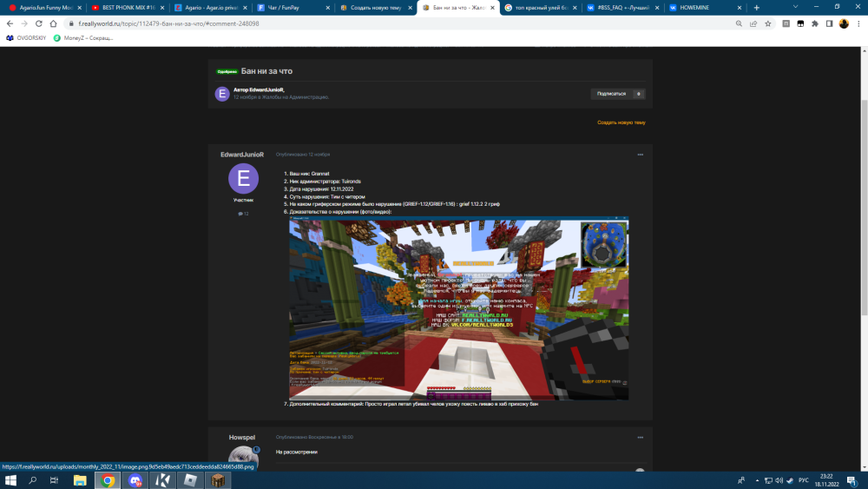Image resolution: width=868 pixels, height=489 pixels.
Task: Open the MoneyZ bookmark
Action: [83, 38]
